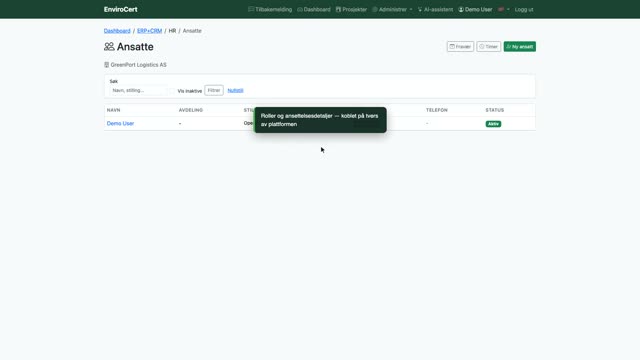The height and width of the screenshot is (360, 640).
Task: Click the Tilbakemelding chat icon
Action: click(251, 9)
